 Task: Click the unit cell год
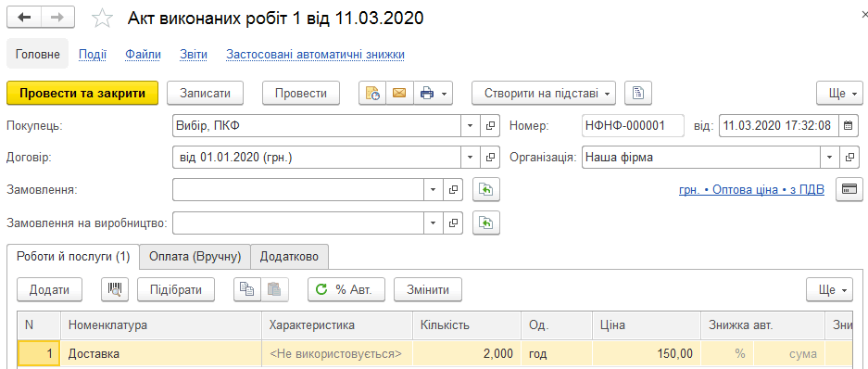pyautogui.click(x=557, y=353)
